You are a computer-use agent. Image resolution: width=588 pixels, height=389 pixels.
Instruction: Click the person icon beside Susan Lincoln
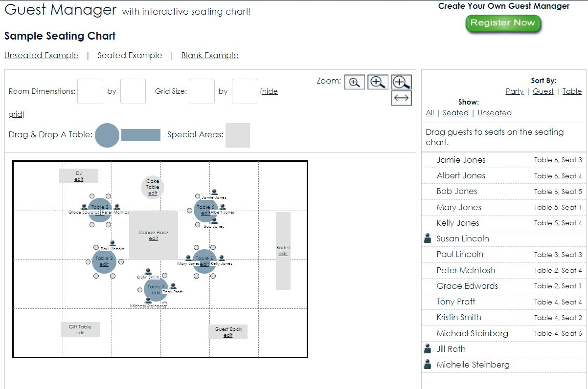(x=428, y=238)
